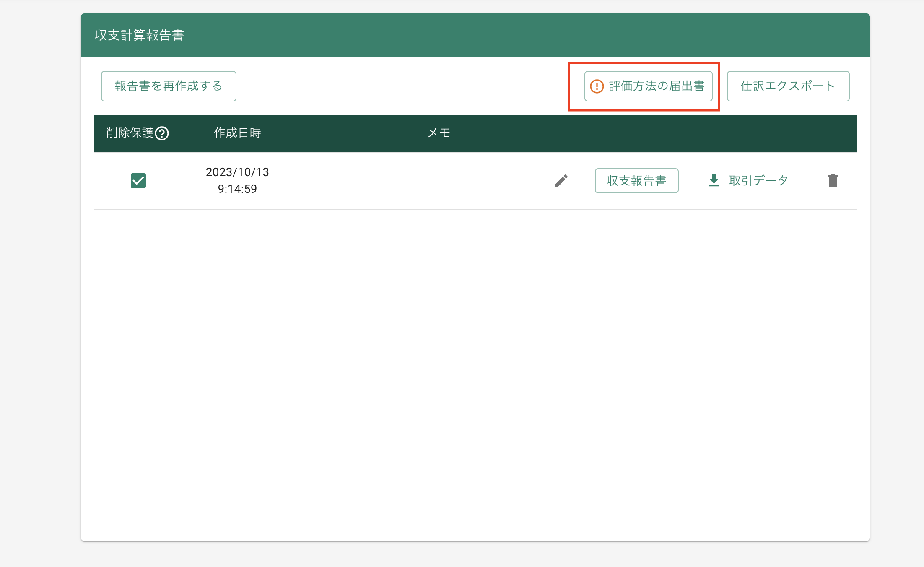This screenshot has width=924, height=567.
Task: Click the 作成日時 column header
Action: click(237, 133)
